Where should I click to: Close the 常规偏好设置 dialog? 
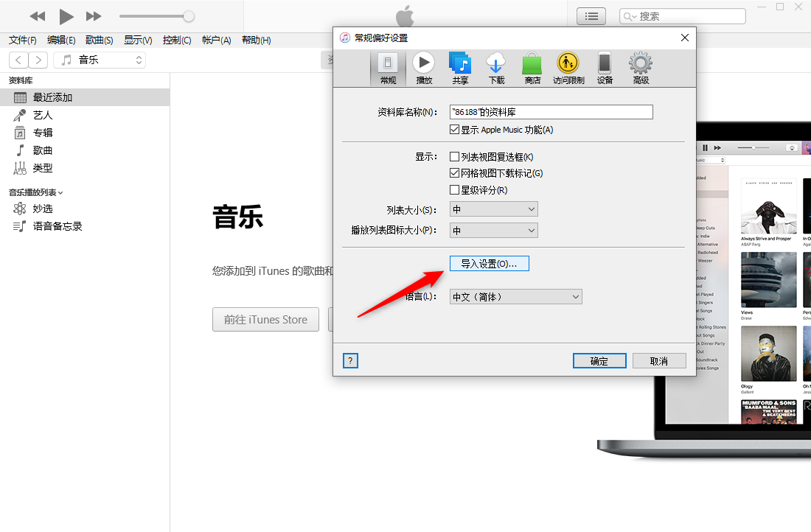click(x=685, y=38)
